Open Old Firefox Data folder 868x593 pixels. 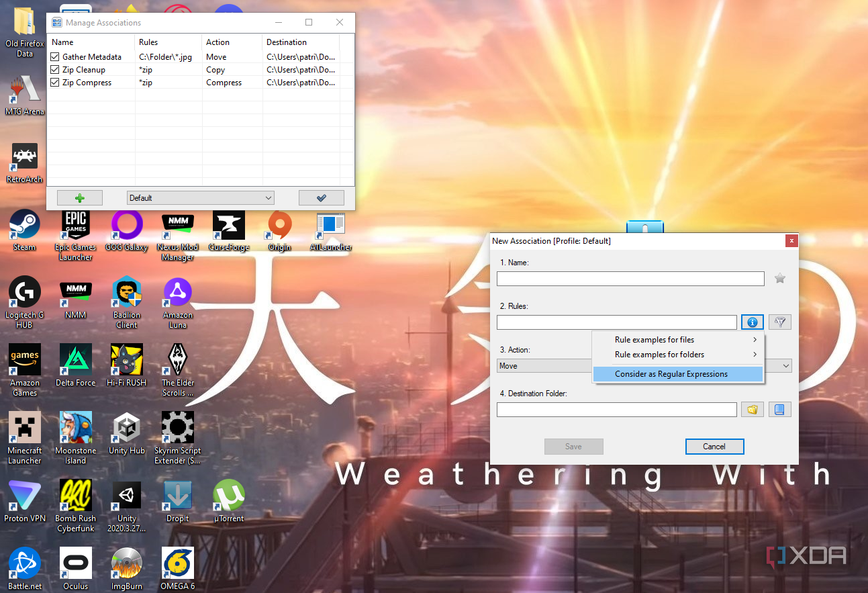25,32
